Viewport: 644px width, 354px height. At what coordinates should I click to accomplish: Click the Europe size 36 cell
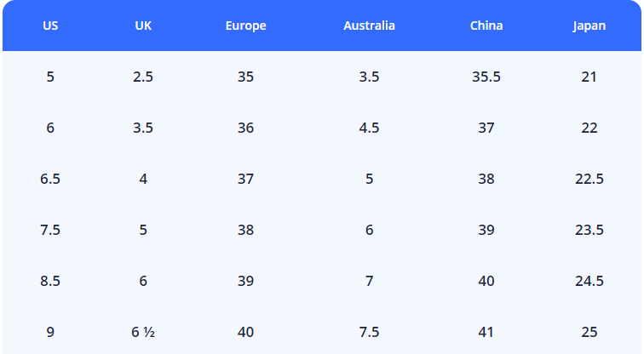pos(245,128)
